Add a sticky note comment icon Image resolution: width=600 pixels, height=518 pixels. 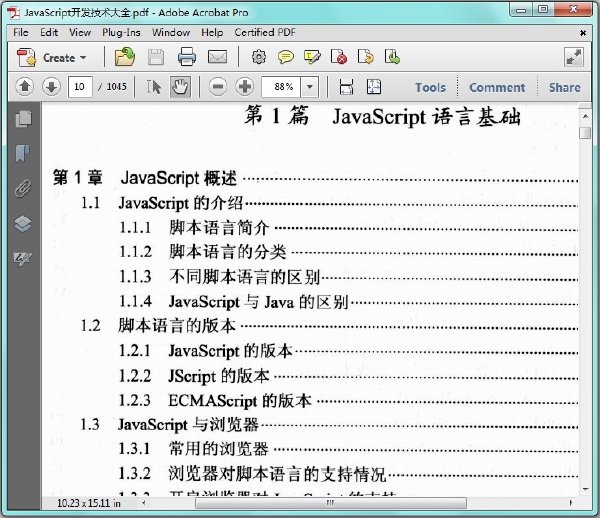point(285,57)
